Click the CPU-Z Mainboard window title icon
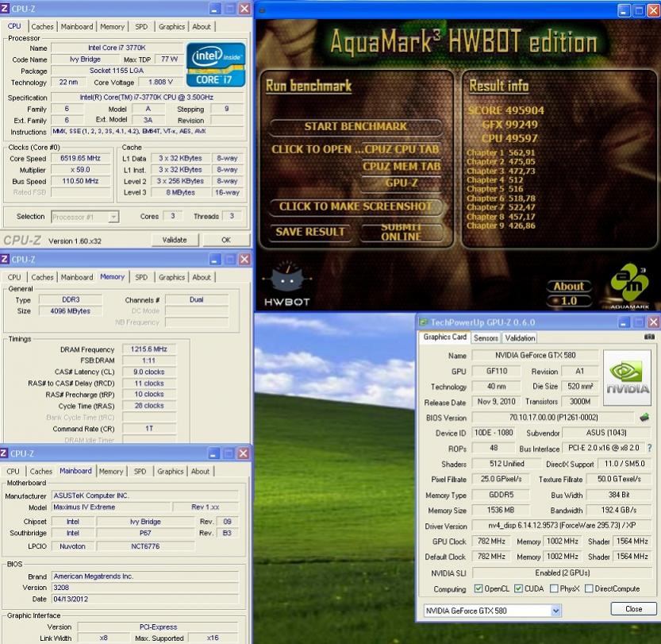 tap(4, 453)
